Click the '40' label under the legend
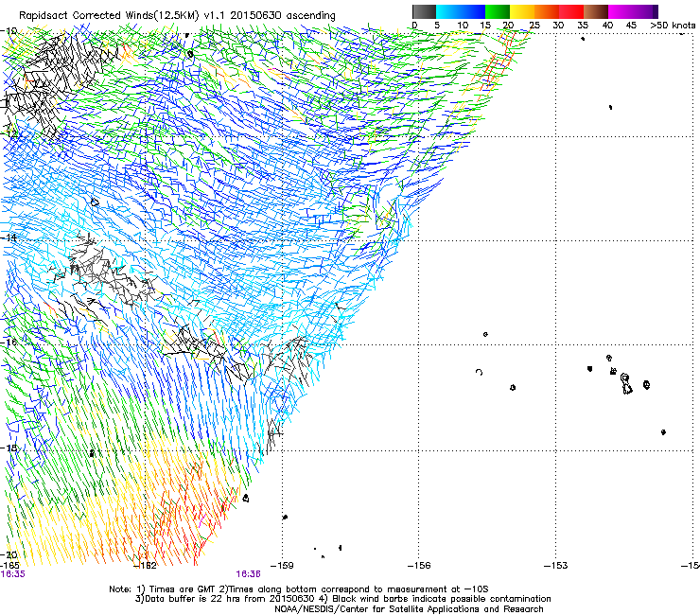 607,26
